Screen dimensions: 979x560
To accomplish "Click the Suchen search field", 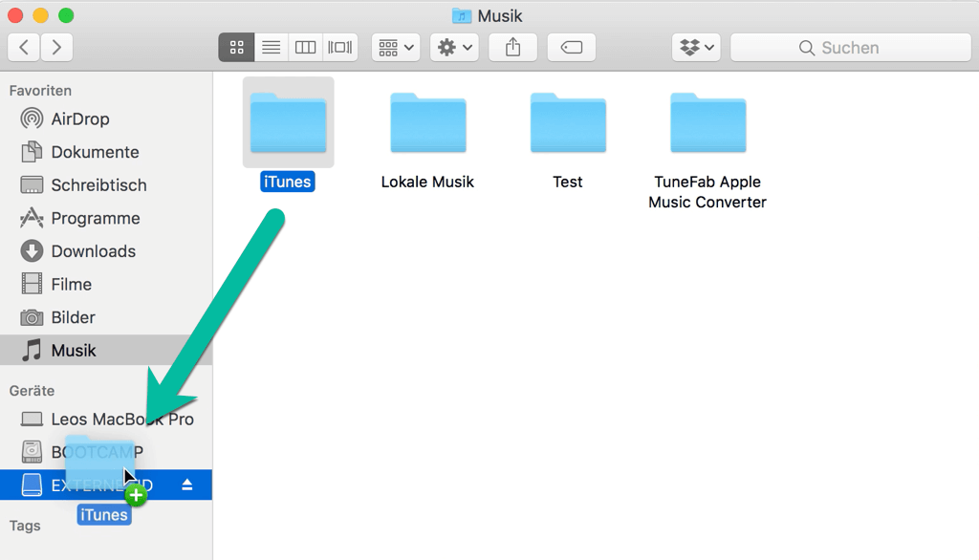I will 850,48.
